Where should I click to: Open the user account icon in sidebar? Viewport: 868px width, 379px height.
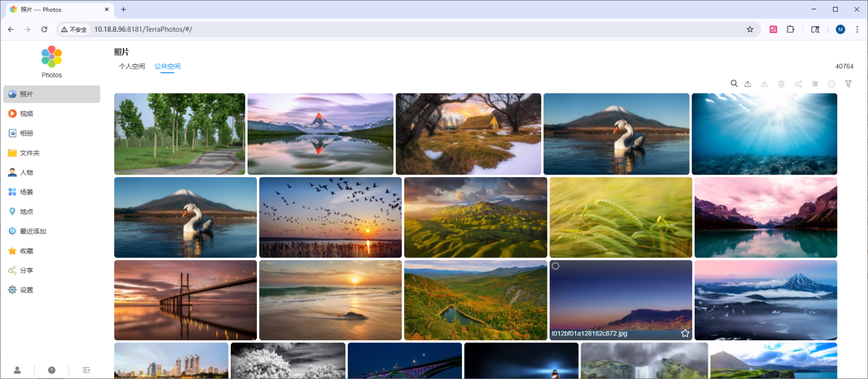tap(17, 370)
